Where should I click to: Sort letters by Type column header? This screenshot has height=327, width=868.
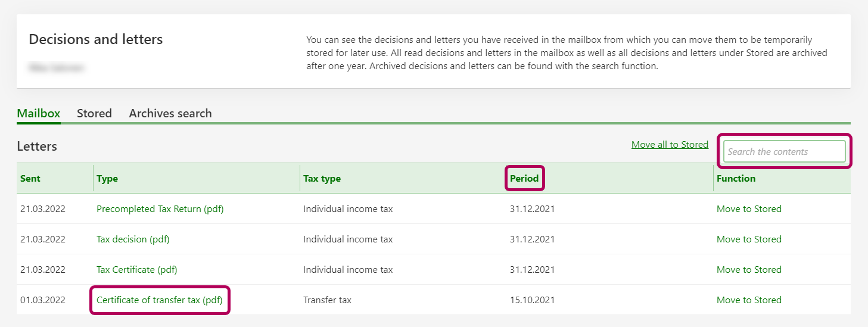coord(107,179)
